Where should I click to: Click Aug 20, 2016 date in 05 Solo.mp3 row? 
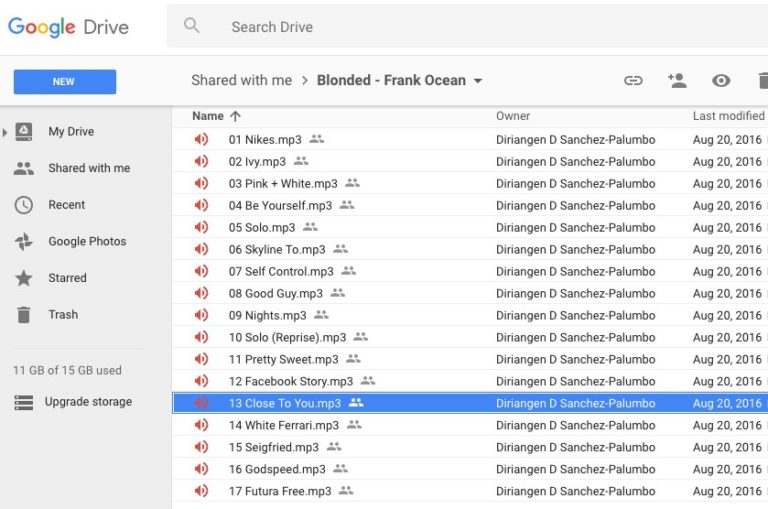(x=727, y=228)
